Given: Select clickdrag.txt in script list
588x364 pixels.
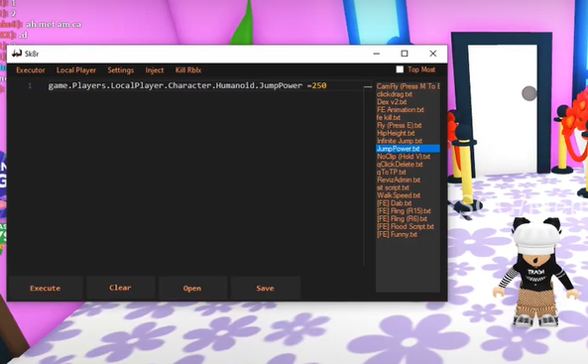Looking at the screenshot, I should tap(395, 94).
